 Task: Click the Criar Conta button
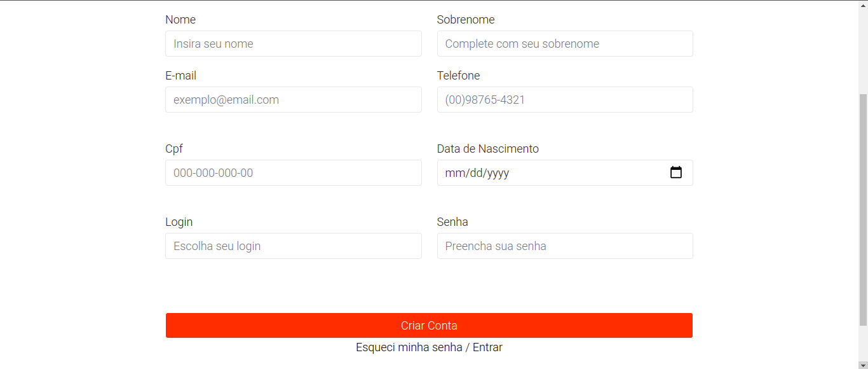pos(429,325)
